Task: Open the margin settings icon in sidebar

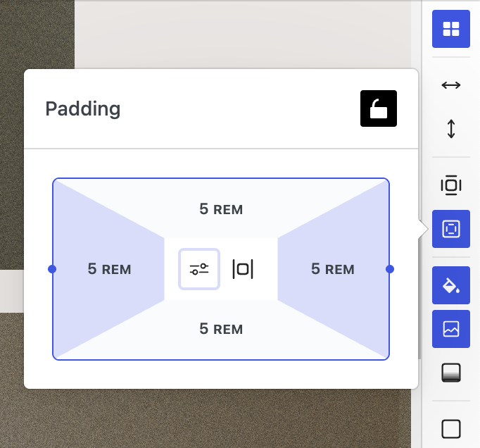Action: pos(451,185)
